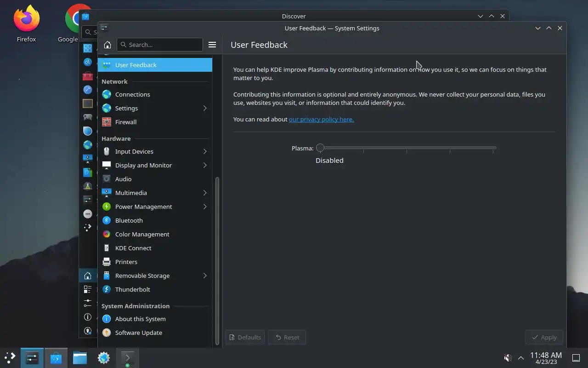Open the Thunderbolt settings page
Screen dimensions: 588x368
click(155, 289)
